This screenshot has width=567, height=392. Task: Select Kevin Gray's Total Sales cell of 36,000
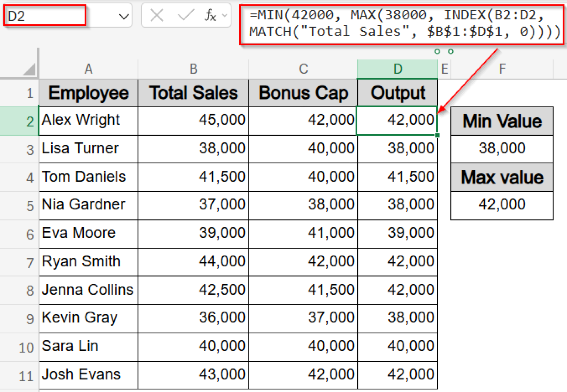tap(193, 318)
